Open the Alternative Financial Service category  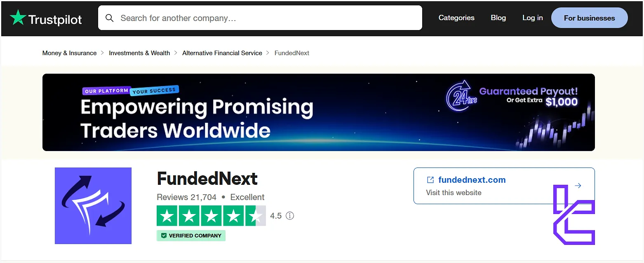tap(222, 53)
